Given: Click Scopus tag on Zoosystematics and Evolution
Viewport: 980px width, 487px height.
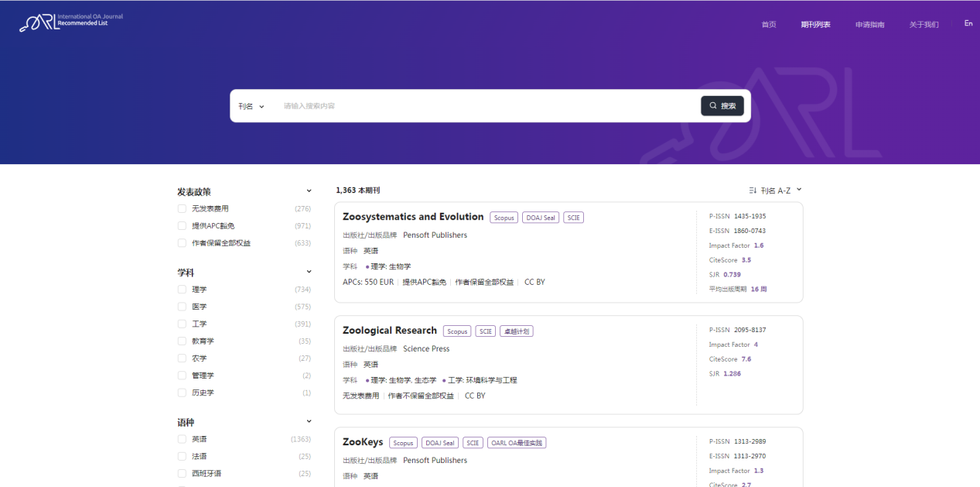Looking at the screenshot, I should click(504, 218).
